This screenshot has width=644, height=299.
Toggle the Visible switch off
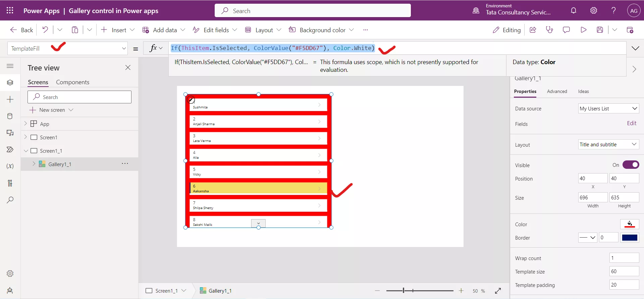pos(631,165)
